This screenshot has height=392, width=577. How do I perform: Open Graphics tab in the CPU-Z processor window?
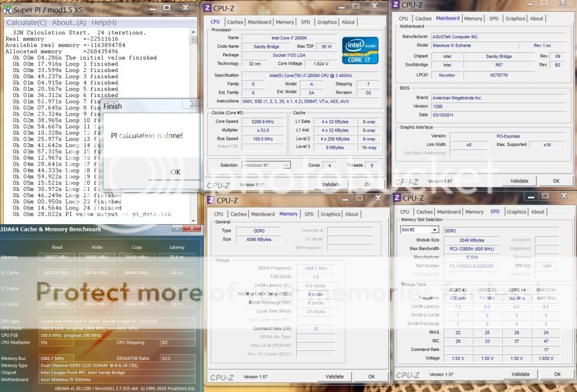(327, 22)
